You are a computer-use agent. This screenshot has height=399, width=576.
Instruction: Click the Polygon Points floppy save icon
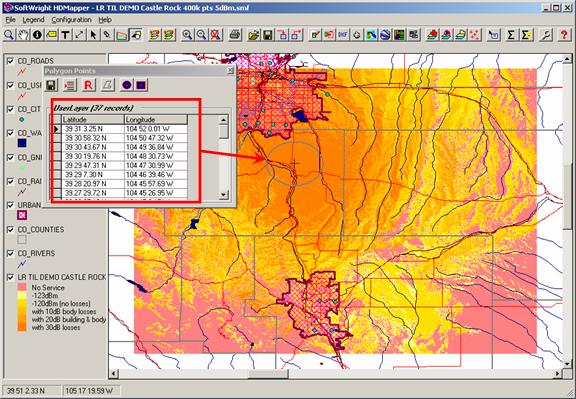(51, 85)
